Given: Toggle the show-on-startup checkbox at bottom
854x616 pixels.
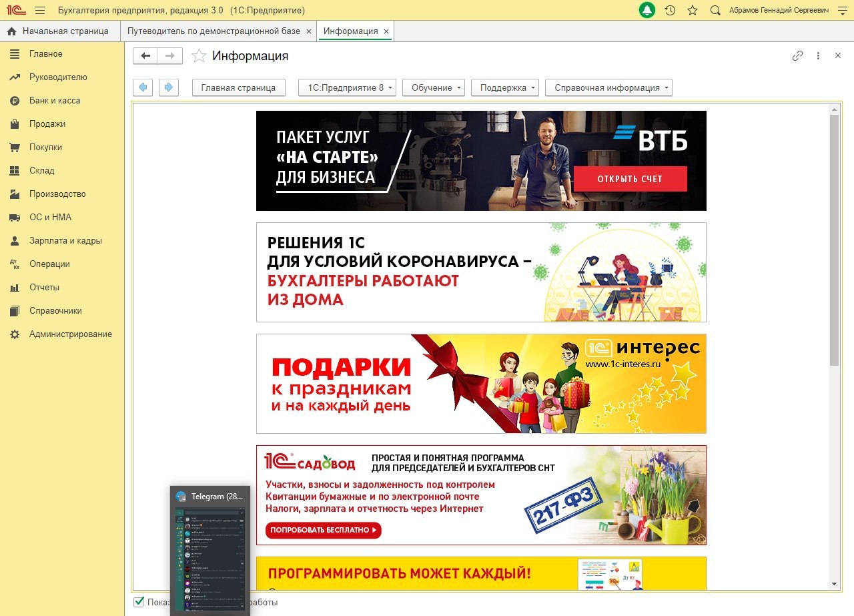Looking at the screenshot, I should pyautogui.click(x=139, y=602).
